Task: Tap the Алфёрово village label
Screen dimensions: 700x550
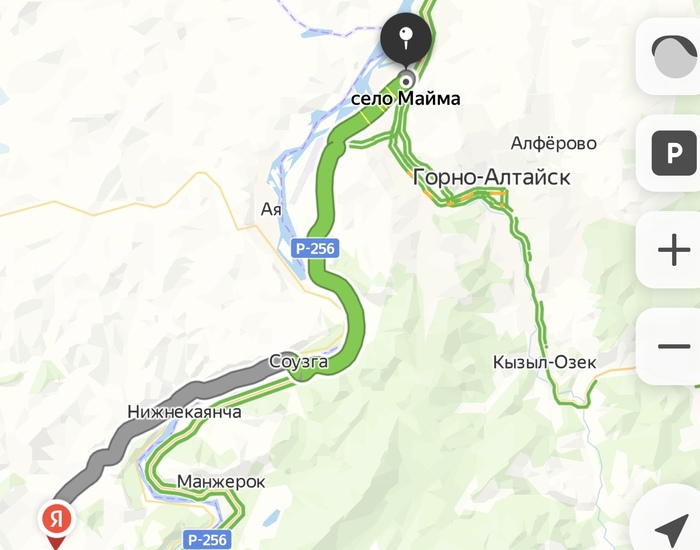Action: [x=554, y=143]
